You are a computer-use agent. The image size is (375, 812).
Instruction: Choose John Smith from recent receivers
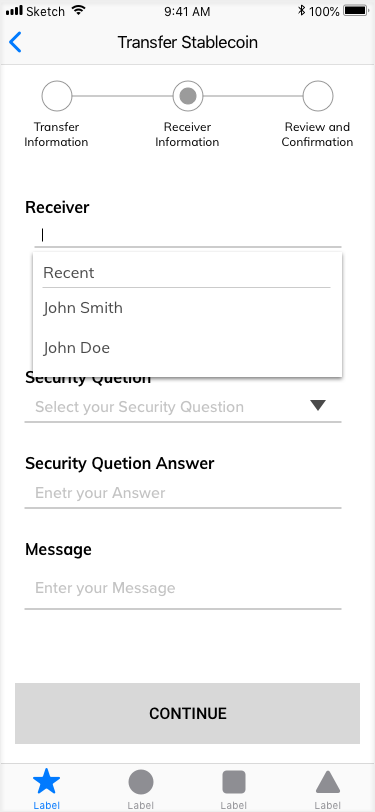(x=187, y=308)
